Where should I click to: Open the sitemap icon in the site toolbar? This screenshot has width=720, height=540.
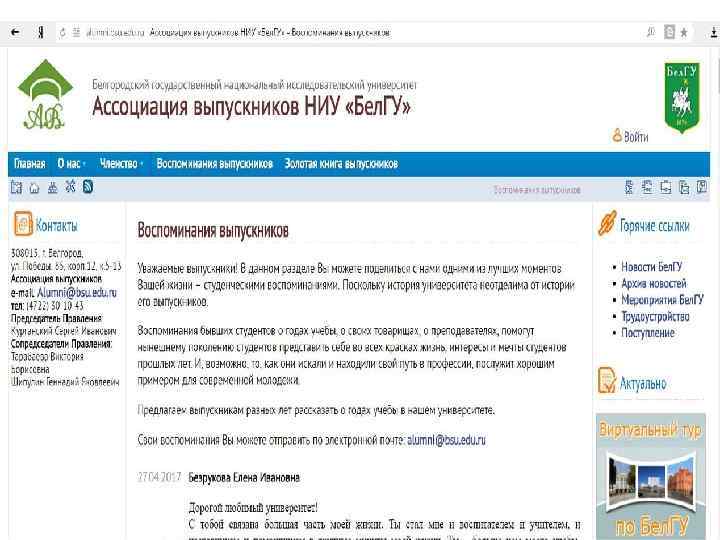tap(53, 187)
